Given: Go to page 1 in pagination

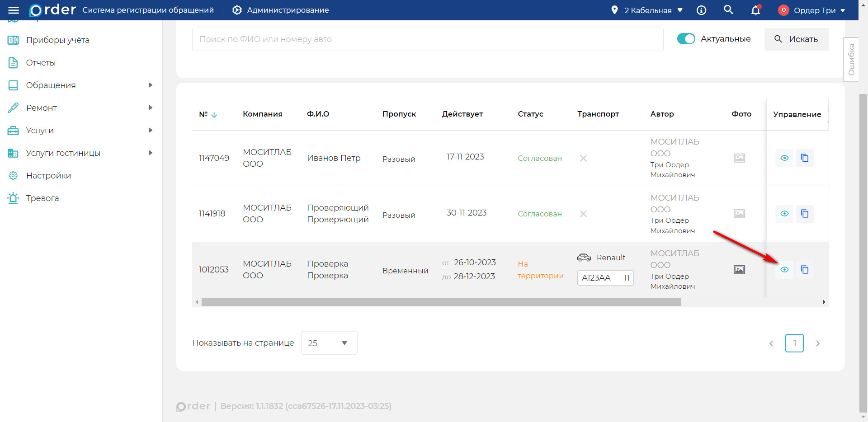Looking at the screenshot, I should [794, 343].
